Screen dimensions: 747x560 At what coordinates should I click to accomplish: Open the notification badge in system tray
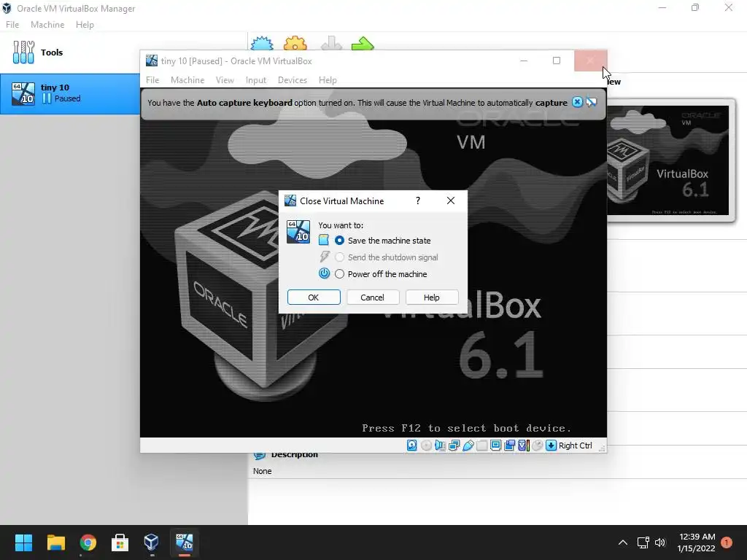click(727, 542)
